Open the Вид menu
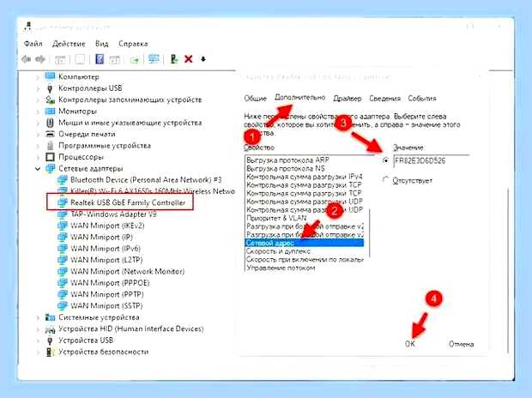 click(101, 44)
